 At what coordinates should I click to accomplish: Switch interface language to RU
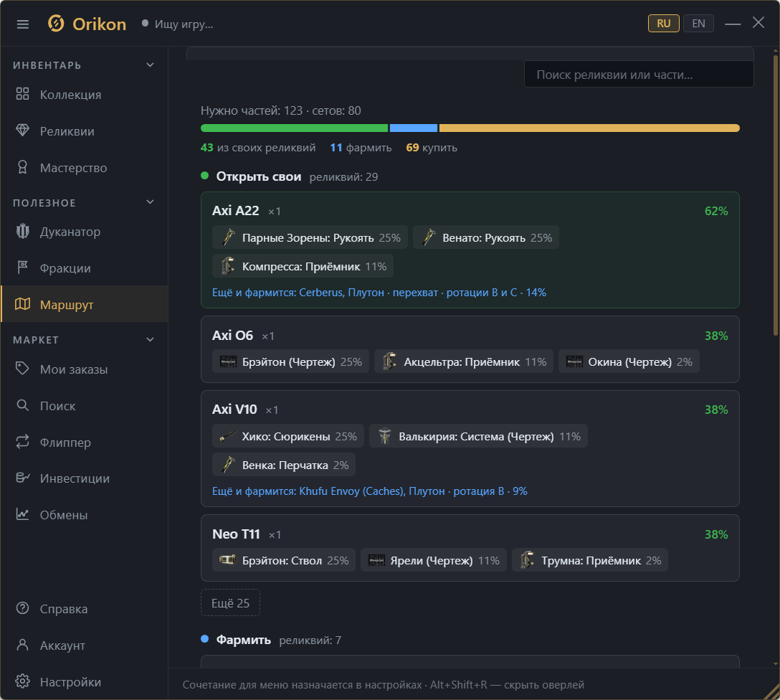pos(664,24)
